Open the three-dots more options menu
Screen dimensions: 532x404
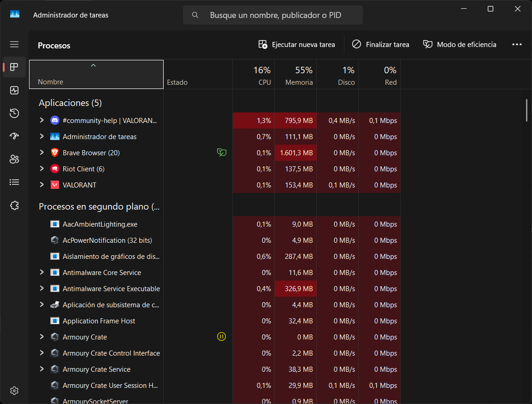(517, 44)
